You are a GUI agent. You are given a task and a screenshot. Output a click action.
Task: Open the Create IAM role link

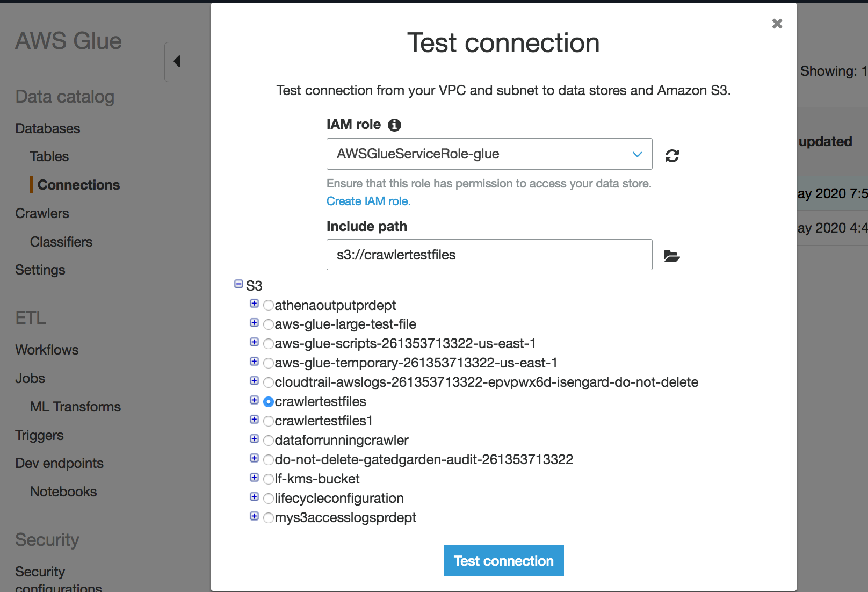click(368, 201)
